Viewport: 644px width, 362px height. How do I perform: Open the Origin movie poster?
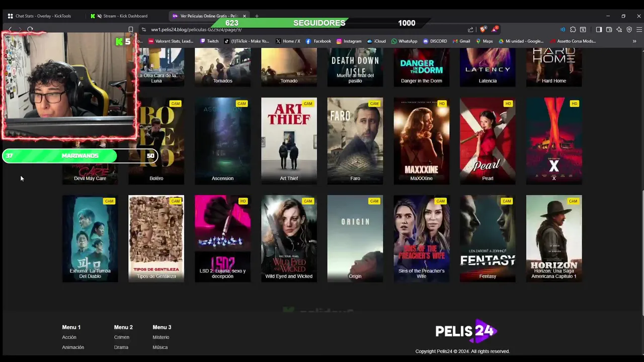click(x=355, y=238)
